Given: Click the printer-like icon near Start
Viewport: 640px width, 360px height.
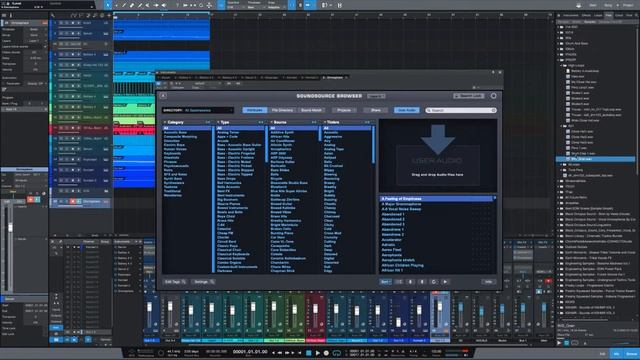Looking at the screenshot, I should [x=579, y=5].
